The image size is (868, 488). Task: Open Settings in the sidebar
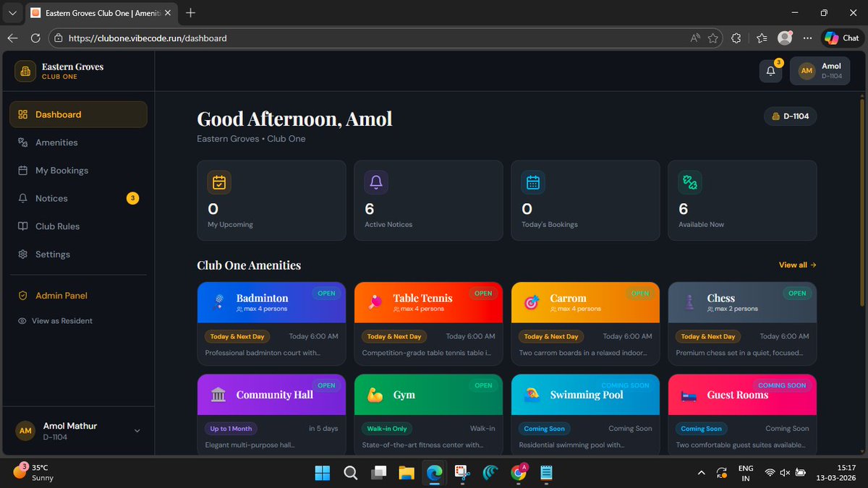78,254
